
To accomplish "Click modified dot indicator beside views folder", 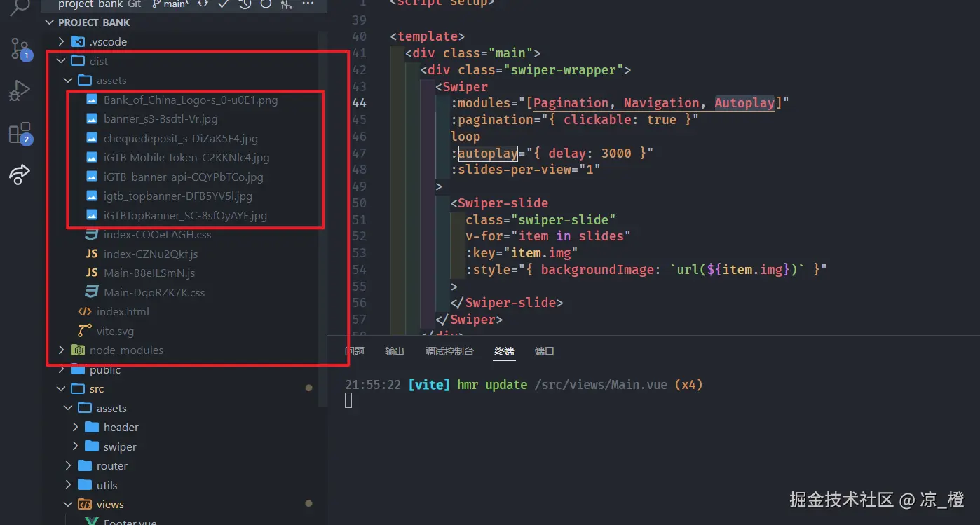I will point(309,504).
